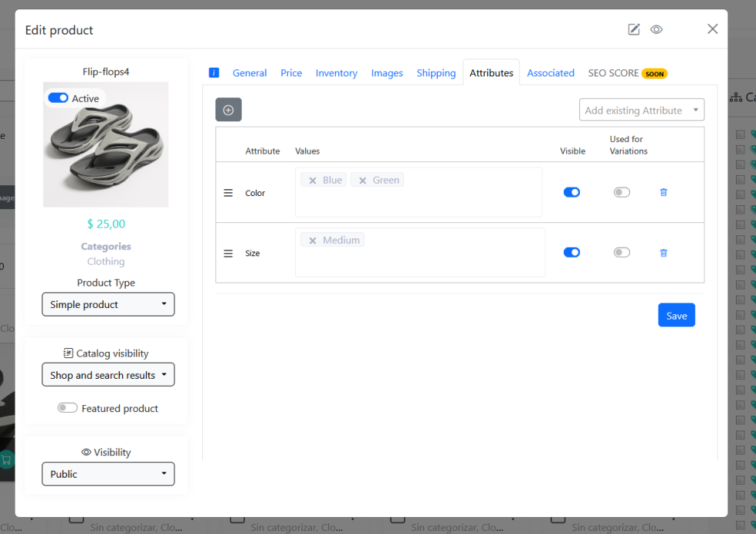This screenshot has width=756, height=534.
Task: Open the Product Type dropdown
Action: (108, 305)
